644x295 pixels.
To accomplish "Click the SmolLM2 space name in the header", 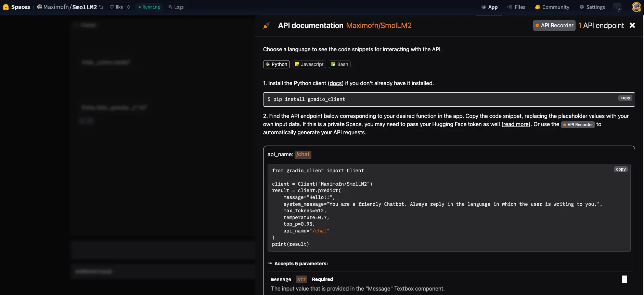I will (x=85, y=7).
